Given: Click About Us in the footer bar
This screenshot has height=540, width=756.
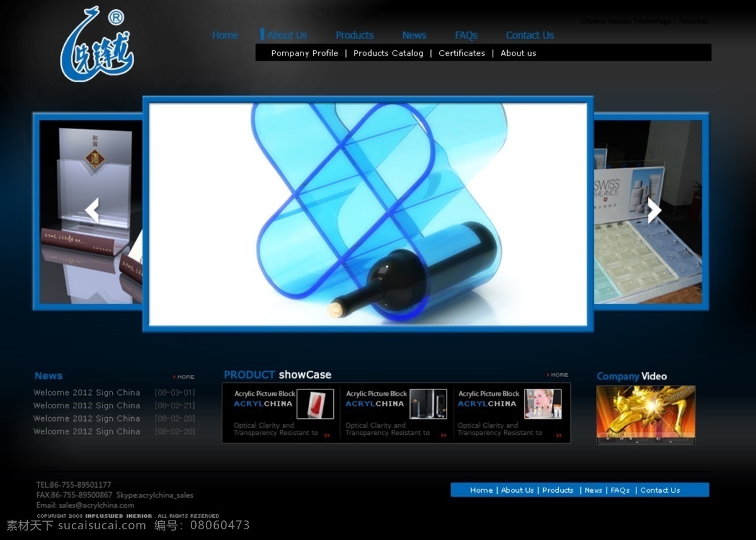Looking at the screenshot, I should click(517, 490).
